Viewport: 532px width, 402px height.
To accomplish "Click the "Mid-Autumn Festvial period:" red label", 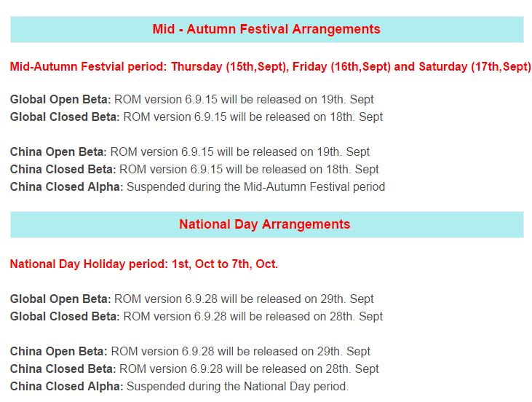I will (89, 67).
